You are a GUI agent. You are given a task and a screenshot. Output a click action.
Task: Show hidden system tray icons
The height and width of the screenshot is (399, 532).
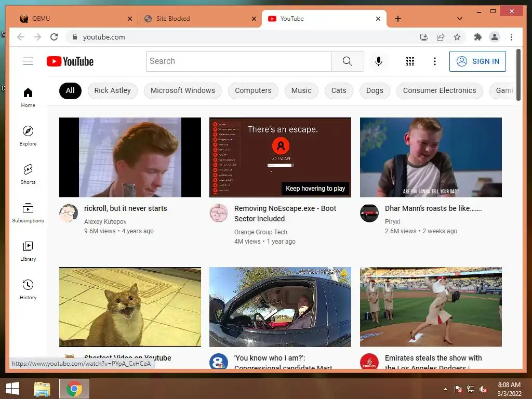pos(445,389)
